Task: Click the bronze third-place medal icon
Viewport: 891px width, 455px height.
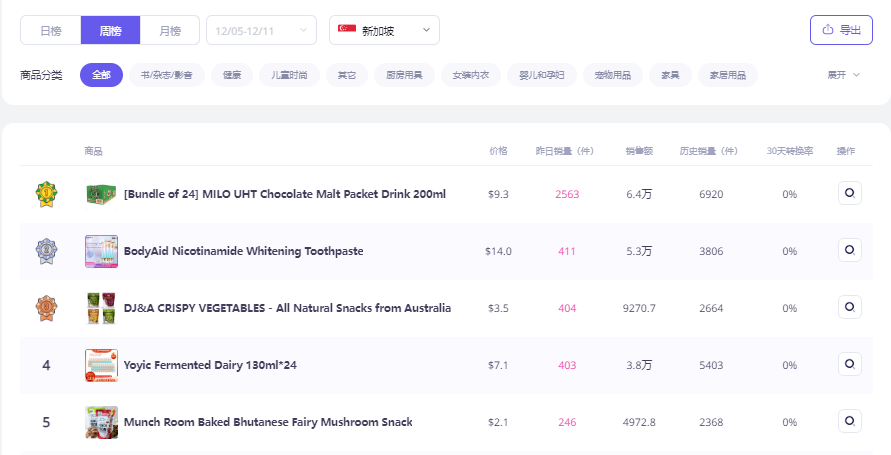Action: (x=46, y=308)
